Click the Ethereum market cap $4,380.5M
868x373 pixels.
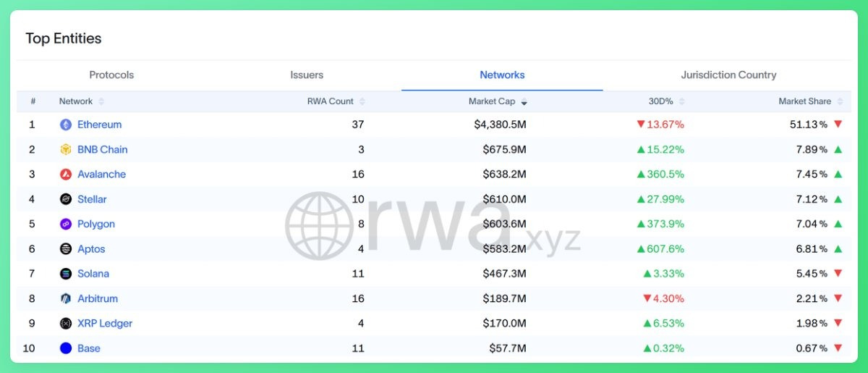pyautogui.click(x=501, y=125)
